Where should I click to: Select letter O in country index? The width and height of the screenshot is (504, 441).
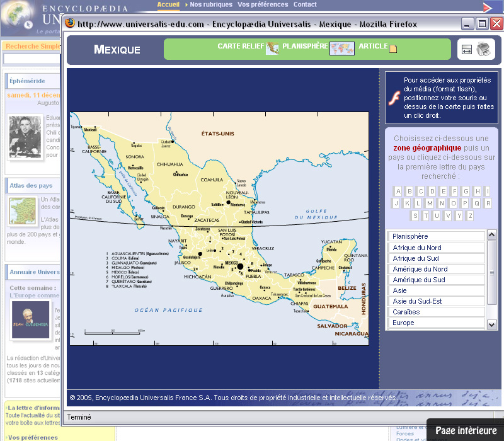click(x=454, y=203)
